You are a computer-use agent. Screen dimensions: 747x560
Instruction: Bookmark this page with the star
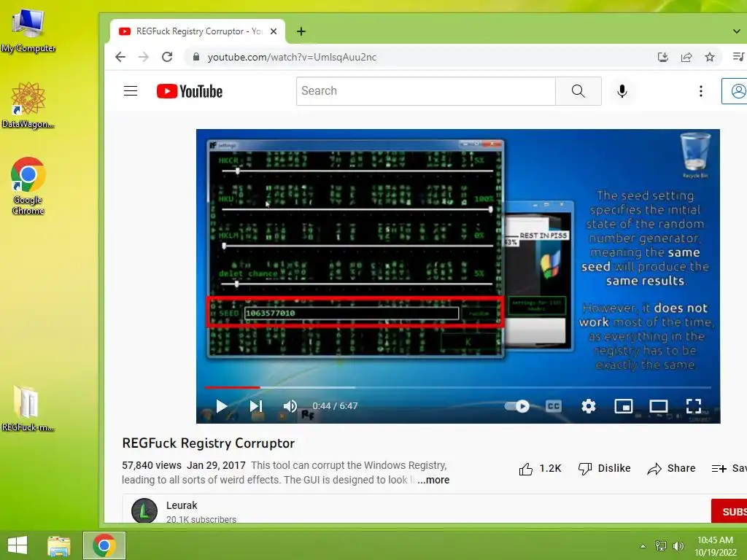click(710, 57)
